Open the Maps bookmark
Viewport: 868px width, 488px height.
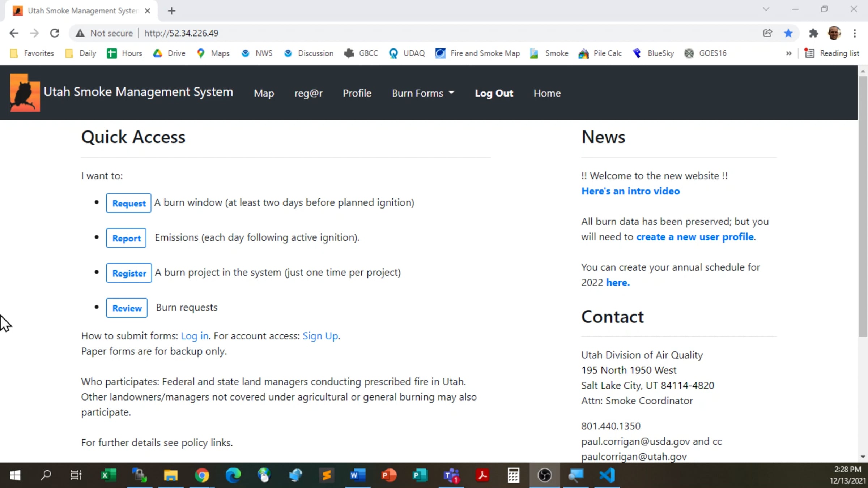coord(213,53)
